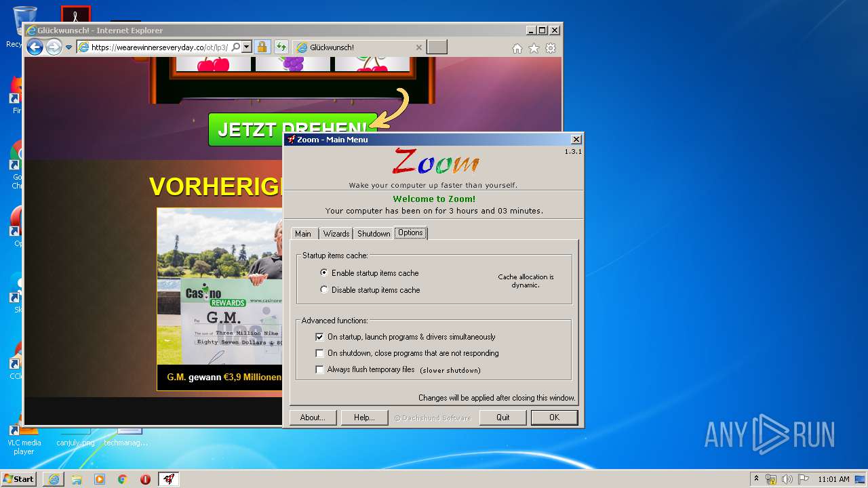Close the Zoom Main Menu window
This screenshot has height=488, width=868.
(x=576, y=140)
